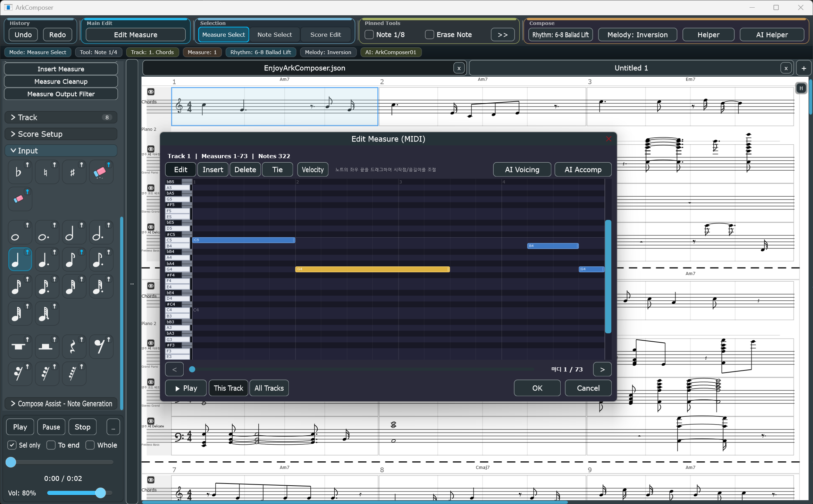The image size is (813, 504).
Task: Adjust the Vol: 80% volume slider
Action: pyautogui.click(x=79, y=493)
